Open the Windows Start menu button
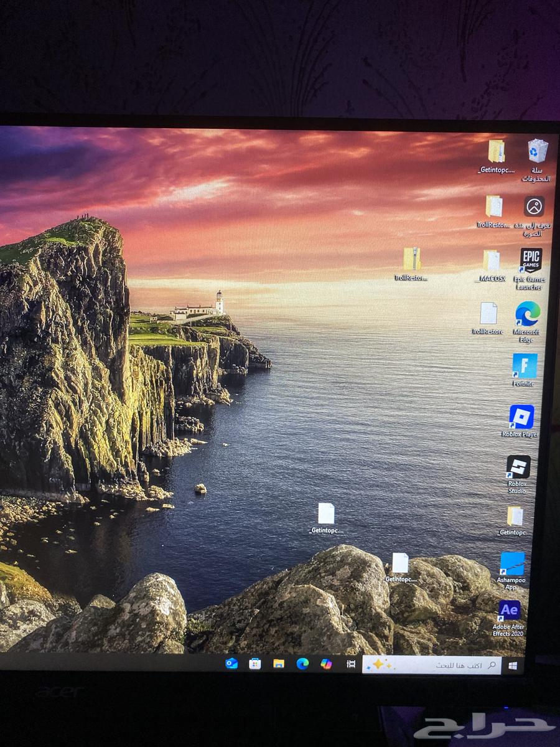 coord(513,665)
